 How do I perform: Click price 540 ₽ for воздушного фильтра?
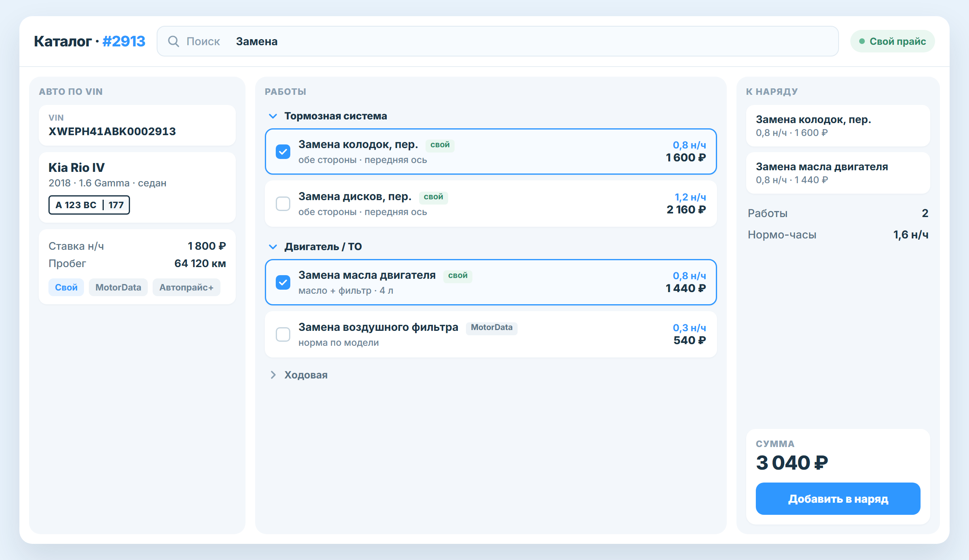690,341
